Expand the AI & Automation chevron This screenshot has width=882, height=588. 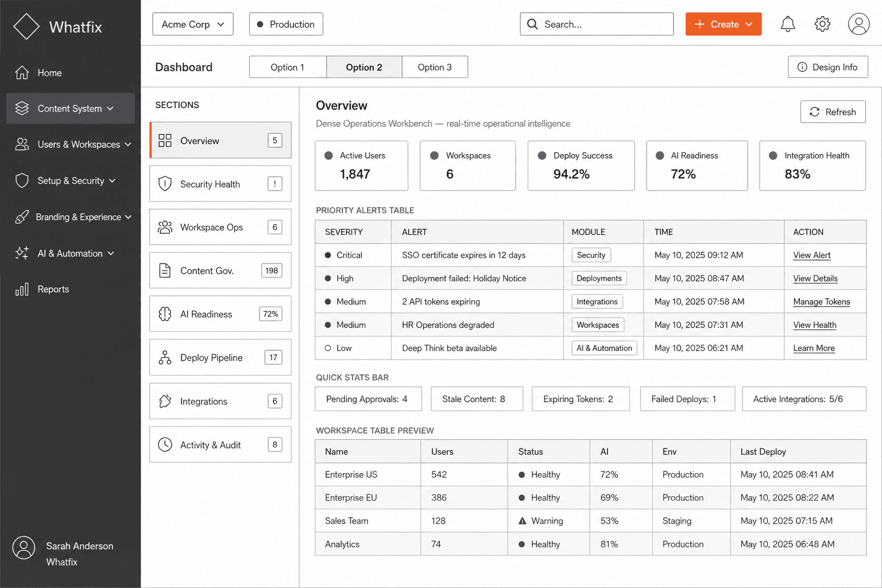tap(111, 253)
